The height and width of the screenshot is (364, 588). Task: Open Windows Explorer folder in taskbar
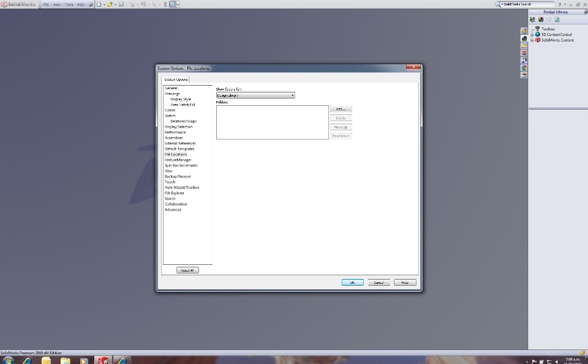point(66,360)
